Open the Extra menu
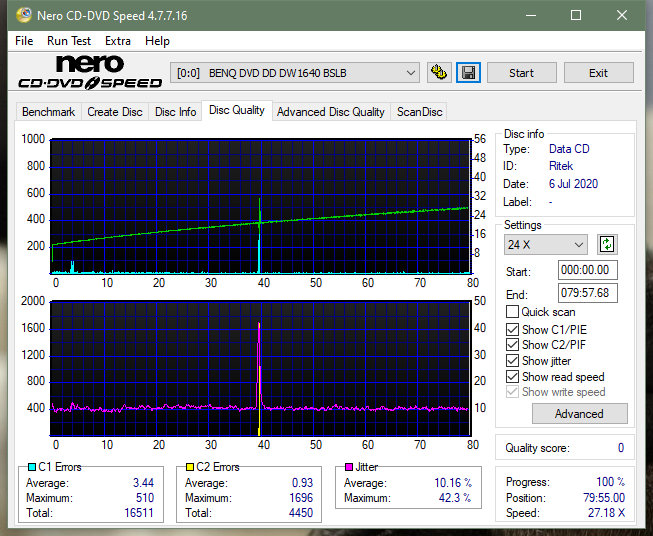 (118, 41)
